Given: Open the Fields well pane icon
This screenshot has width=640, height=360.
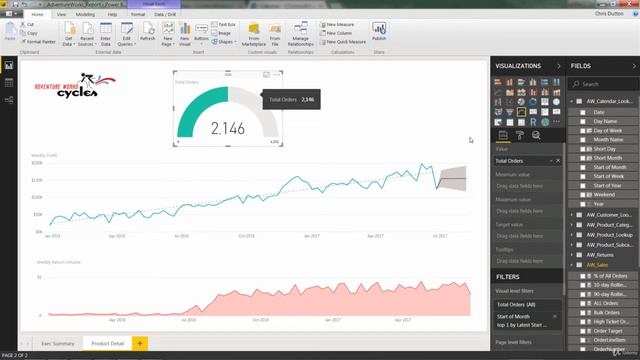Looking at the screenshot, I should click(x=503, y=136).
